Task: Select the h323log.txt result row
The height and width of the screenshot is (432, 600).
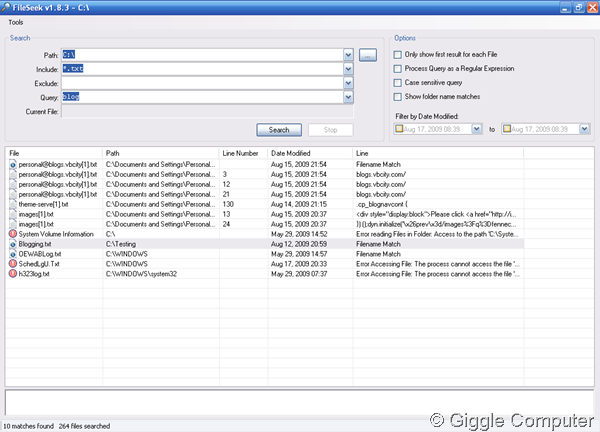Action: pos(265,274)
